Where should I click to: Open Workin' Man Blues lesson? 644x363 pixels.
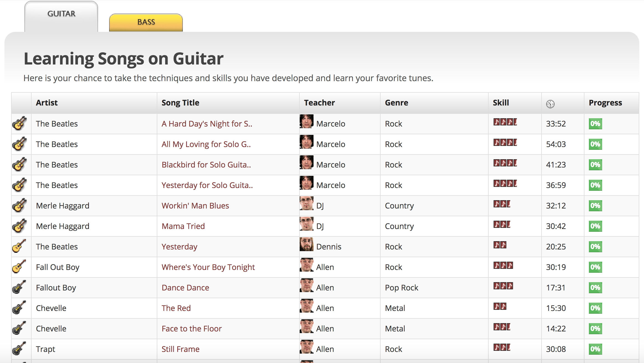click(x=195, y=206)
